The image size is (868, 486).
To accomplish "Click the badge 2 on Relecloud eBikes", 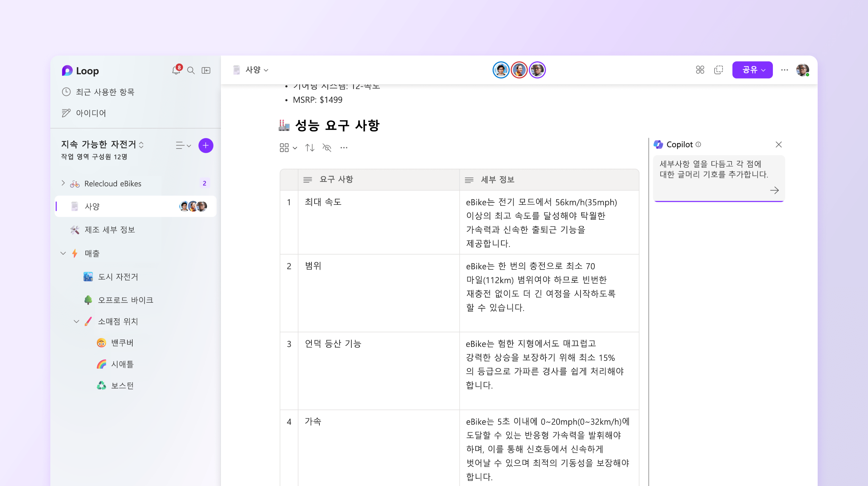I will [x=205, y=183].
